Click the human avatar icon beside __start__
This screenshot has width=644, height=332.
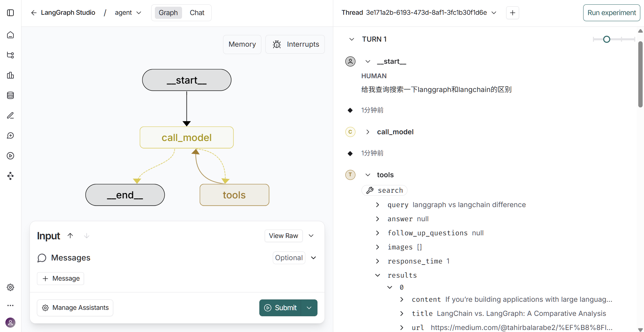(350, 61)
